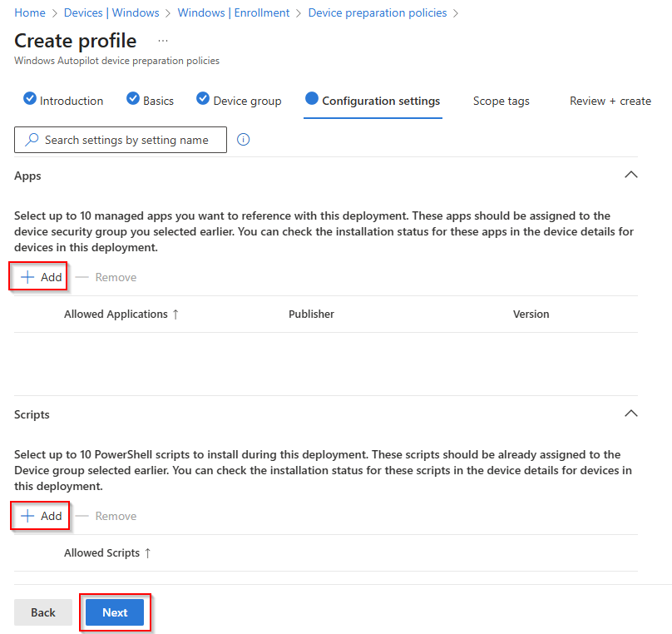
Task: Collapse the Apps section chevron
Action: point(630,176)
